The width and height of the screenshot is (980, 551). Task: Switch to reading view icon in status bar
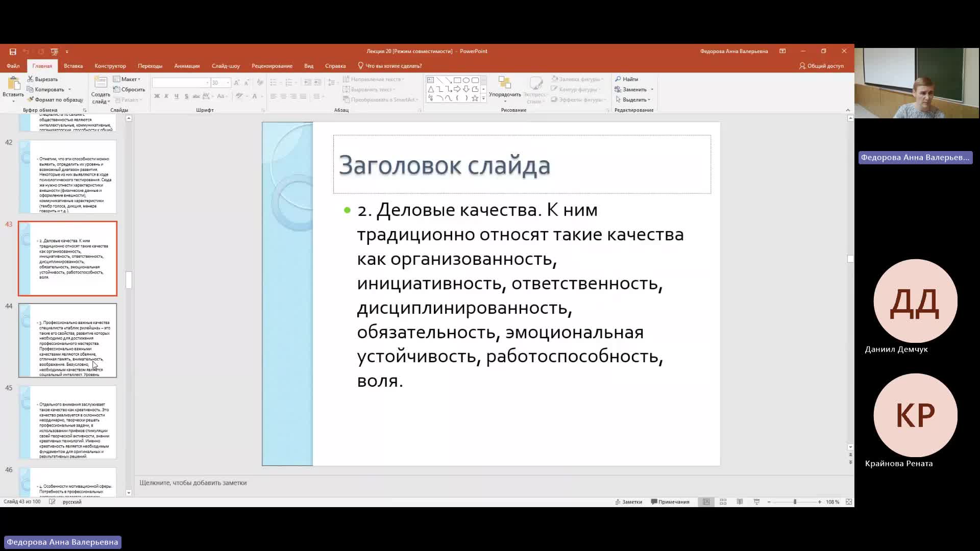pyautogui.click(x=740, y=502)
